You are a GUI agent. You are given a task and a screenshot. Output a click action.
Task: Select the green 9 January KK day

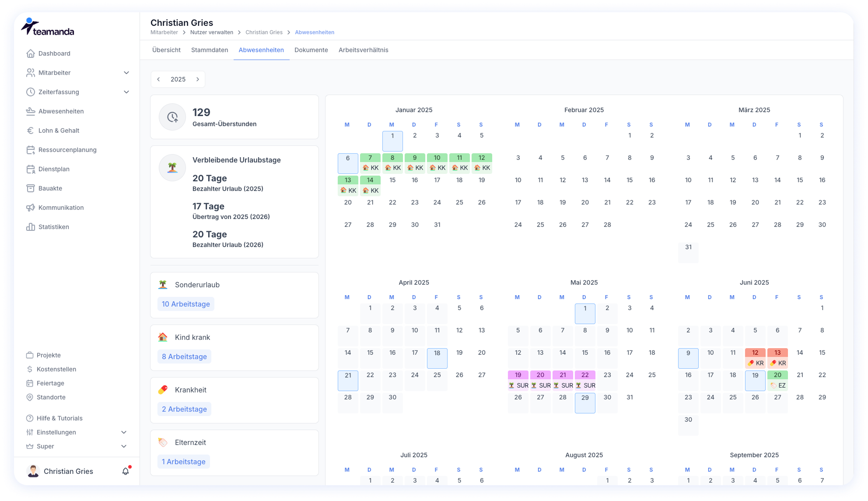pos(415,163)
